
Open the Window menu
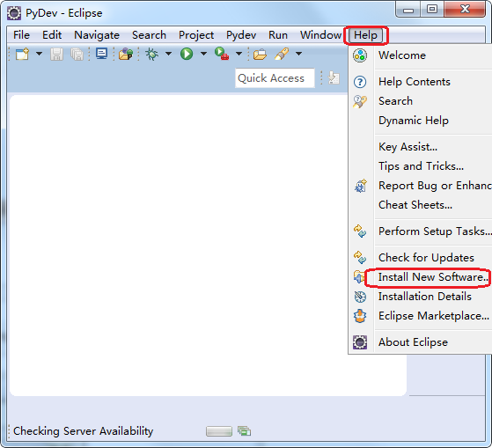pyautogui.click(x=320, y=35)
